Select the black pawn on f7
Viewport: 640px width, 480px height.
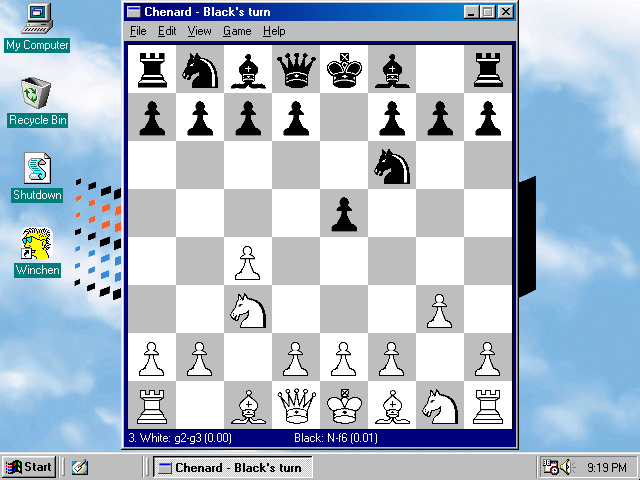(x=392, y=118)
